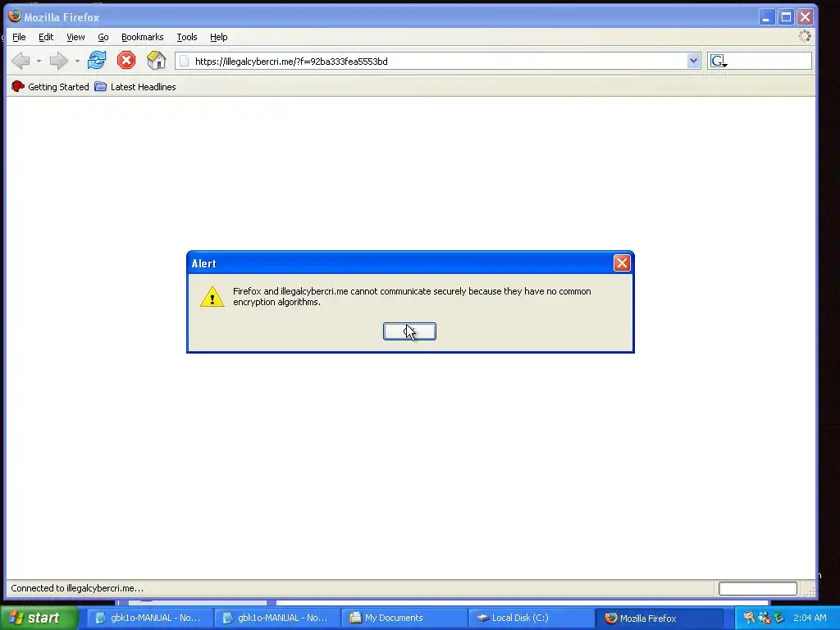The image size is (840, 630).
Task: Open the Tools menu
Action: [x=187, y=37]
